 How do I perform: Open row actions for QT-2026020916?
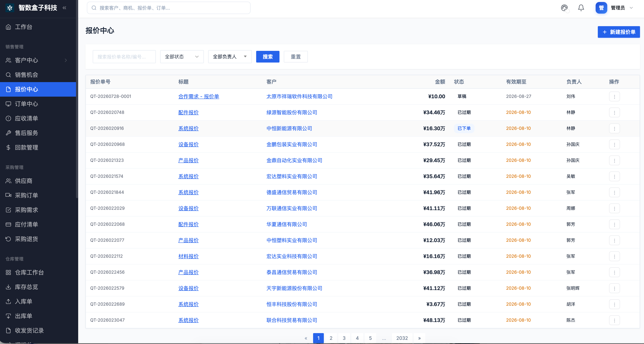coord(614,128)
